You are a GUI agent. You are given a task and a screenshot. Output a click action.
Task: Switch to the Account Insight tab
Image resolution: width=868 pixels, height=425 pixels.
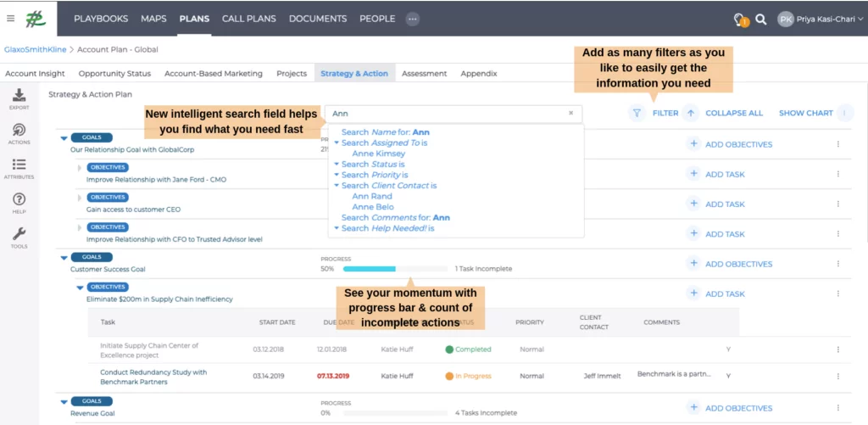pos(35,73)
